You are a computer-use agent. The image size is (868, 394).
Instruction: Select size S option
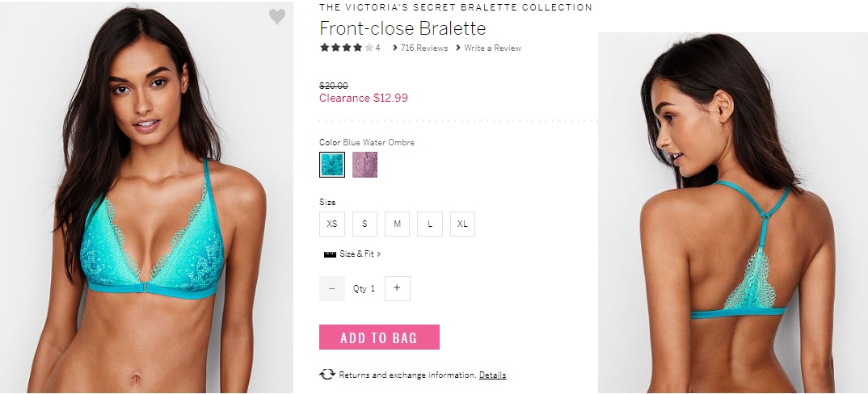(364, 224)
